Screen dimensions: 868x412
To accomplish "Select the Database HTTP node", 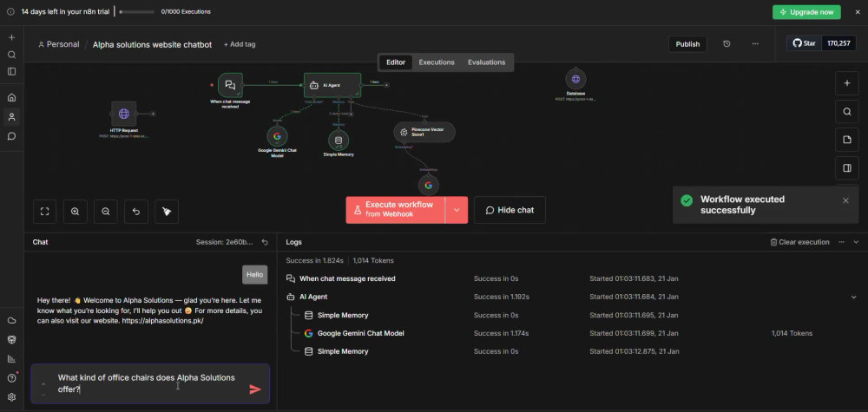I will pyautogui.click(x=575, y=80).
